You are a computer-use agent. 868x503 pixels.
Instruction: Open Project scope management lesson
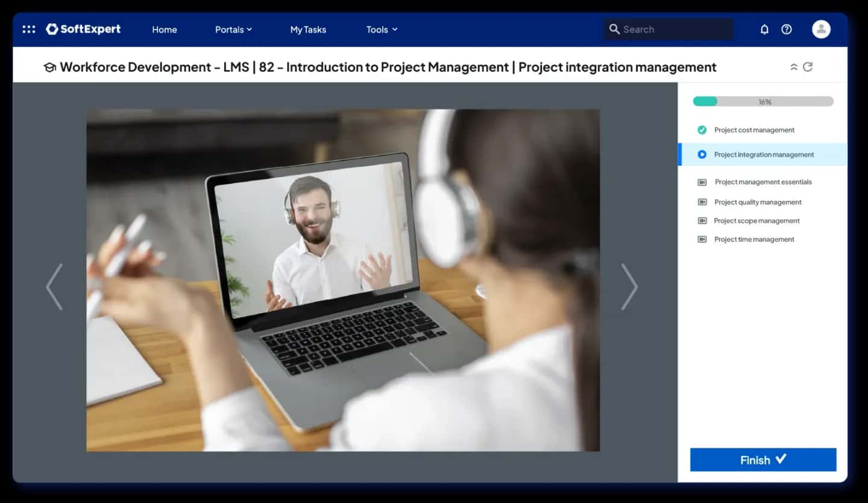pyautogui.click(x=756, y=220)
